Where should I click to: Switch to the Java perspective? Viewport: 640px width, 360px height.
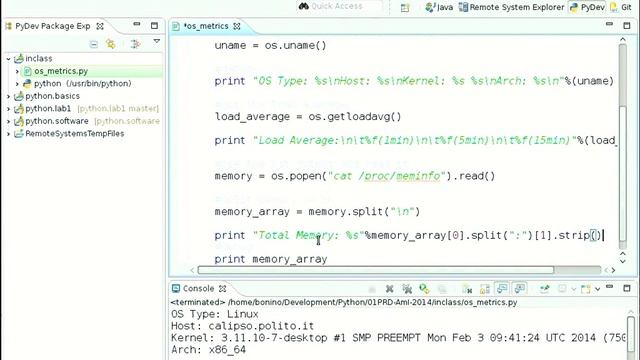[x=439, y=7]
